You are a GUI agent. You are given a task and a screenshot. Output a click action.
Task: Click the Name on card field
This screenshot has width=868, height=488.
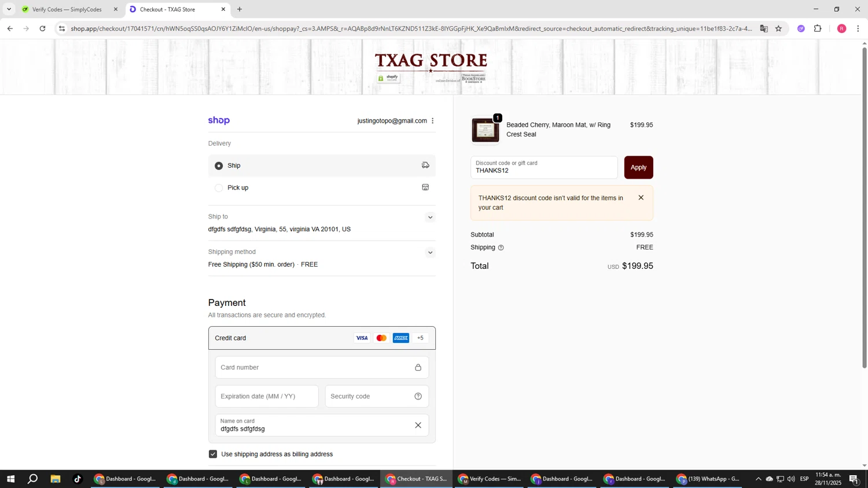click(x=322, y=426)
